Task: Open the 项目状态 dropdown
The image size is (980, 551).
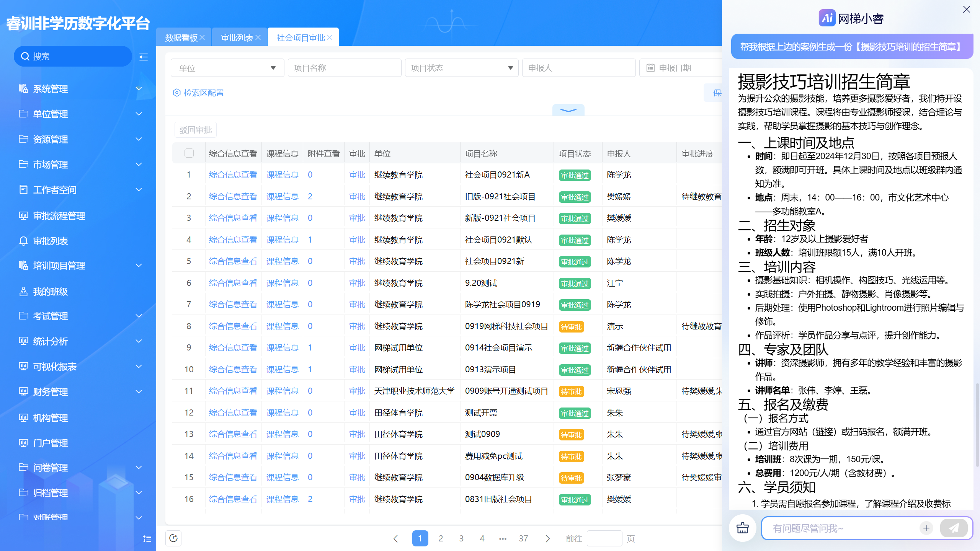Action: (x=461, y=68)
